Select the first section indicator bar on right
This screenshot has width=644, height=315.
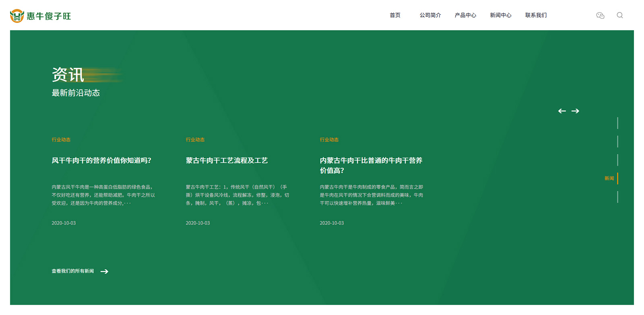pos(617,123)
